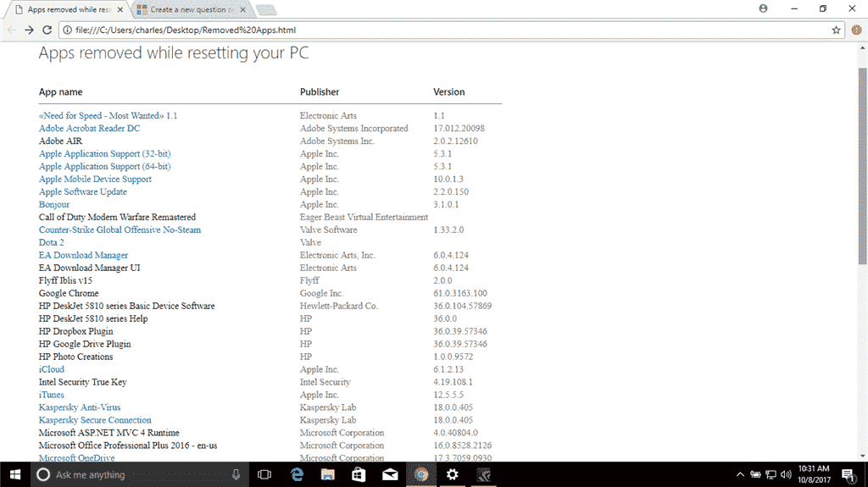Select 'Adobe AIR' app name text
This screenshot has width=868, height=487.
(x=60, y=141)
